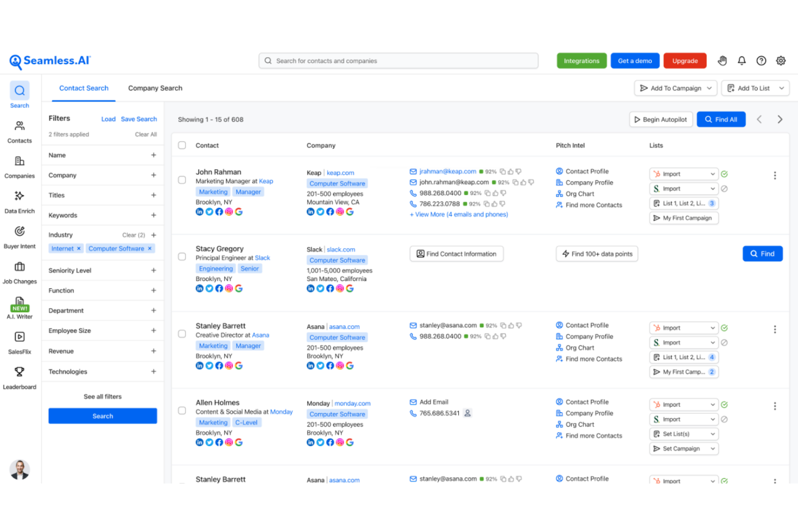
Task: Remove the Computer Software filter tag
Action: tap(150, 248)
